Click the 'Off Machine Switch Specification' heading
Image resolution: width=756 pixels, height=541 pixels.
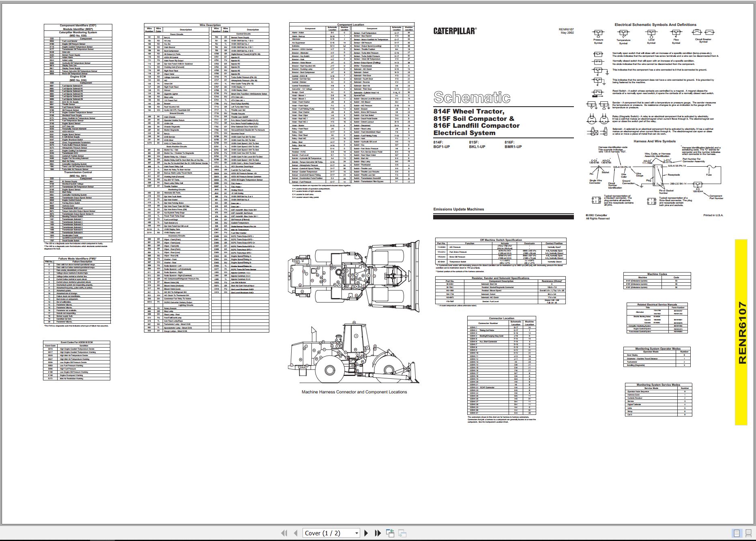point(501,240)
